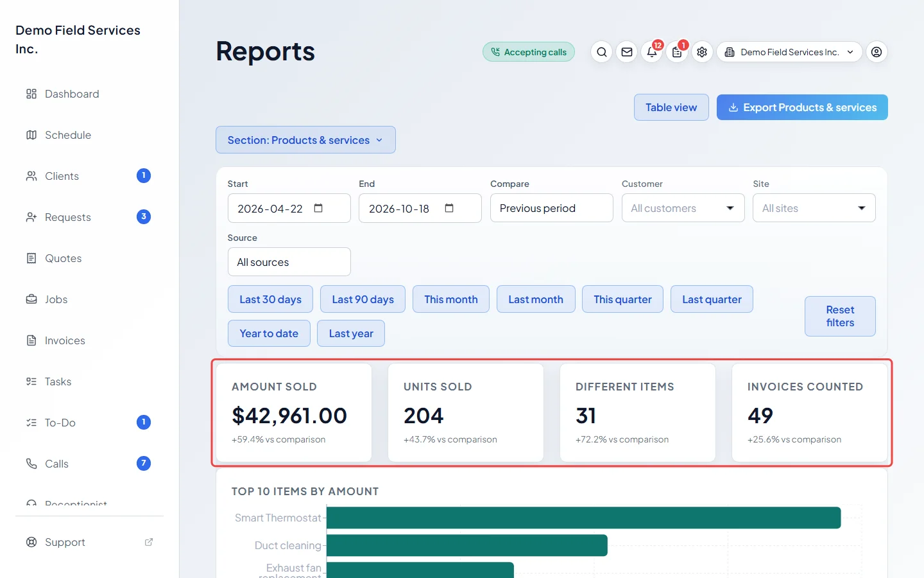
Task: Go to Requests in the sidebar
Action: [x=89, y=217]
